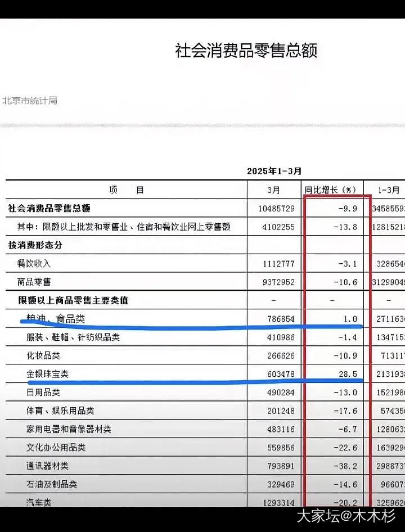Select the bold row label 社会消费品零售总额 in table
Screen dimensions: 405x532
click(x=49, y=208)
